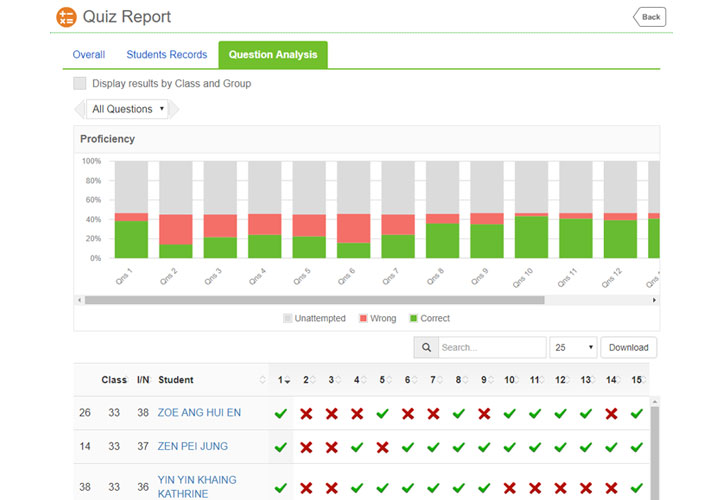Open the All Questions dropdown
This screenshot has width=720, height=500.
click(x=127, y=109)
